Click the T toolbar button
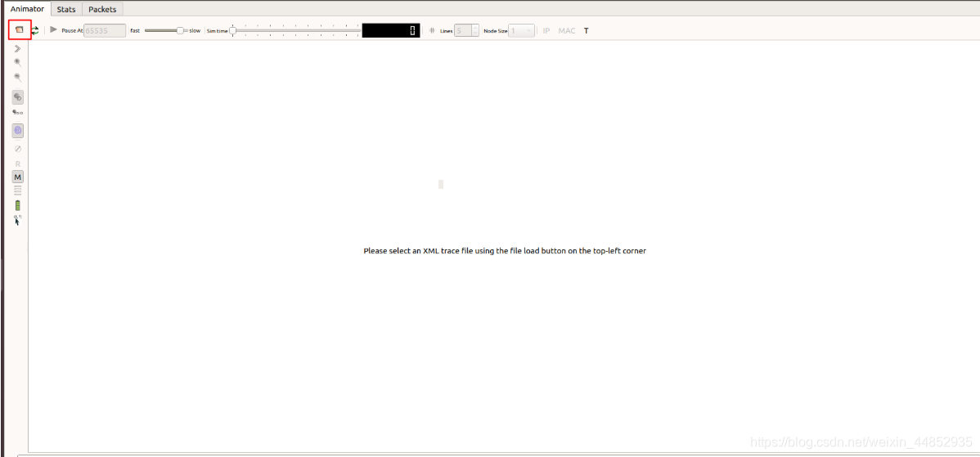This screenshot has height=457, width=980. coord(587,30)
